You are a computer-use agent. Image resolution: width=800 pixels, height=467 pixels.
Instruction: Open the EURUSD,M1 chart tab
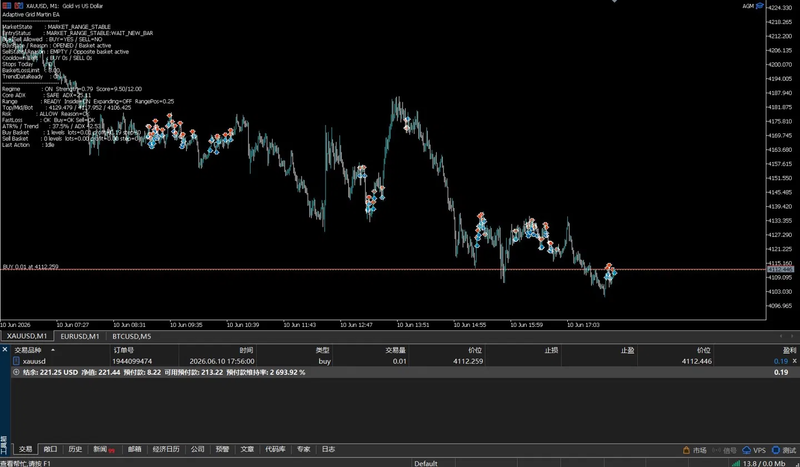click(80, 336)
